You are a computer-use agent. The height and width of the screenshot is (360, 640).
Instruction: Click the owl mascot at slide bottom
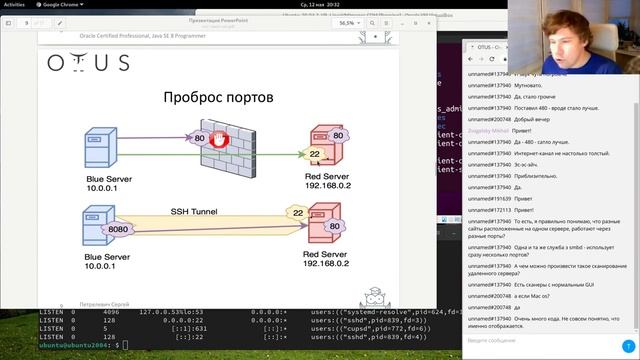point(375,298)
